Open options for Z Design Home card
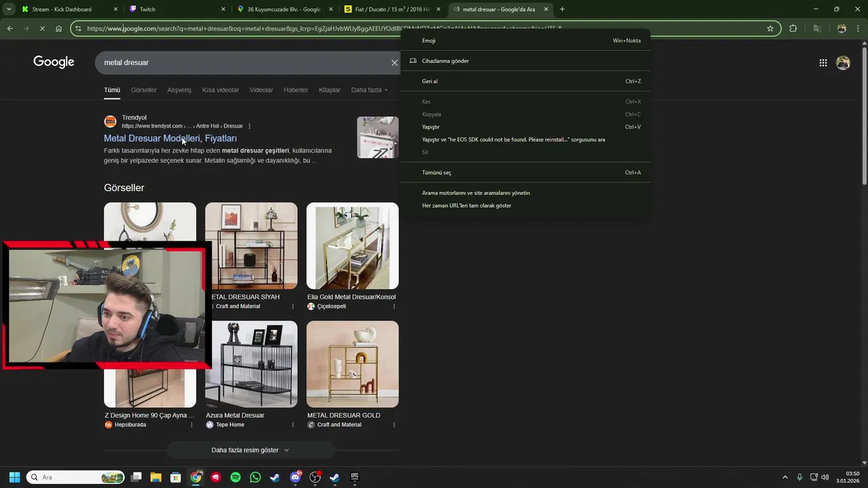Viewport: 868px width, 488px height. (191, 425)
